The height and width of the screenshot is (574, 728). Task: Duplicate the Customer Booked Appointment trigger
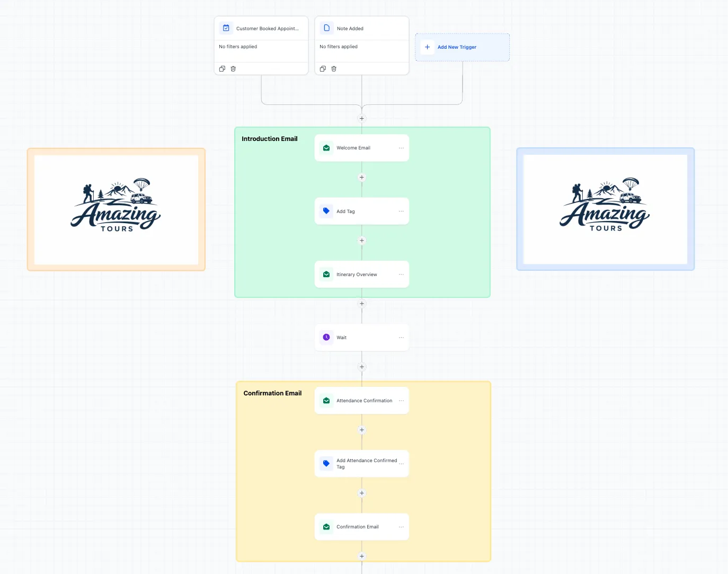point(222,68)
